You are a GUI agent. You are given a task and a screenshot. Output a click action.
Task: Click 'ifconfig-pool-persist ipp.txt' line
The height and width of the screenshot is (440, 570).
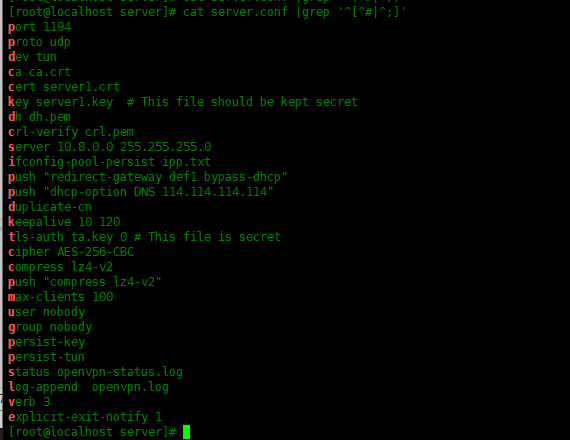tap(109, 162)
